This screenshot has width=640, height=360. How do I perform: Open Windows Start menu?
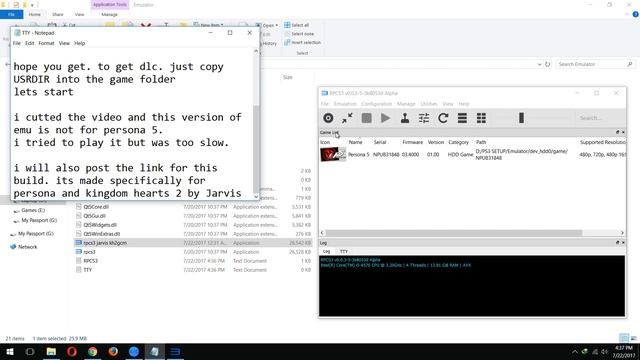click(x=9, y=351)
